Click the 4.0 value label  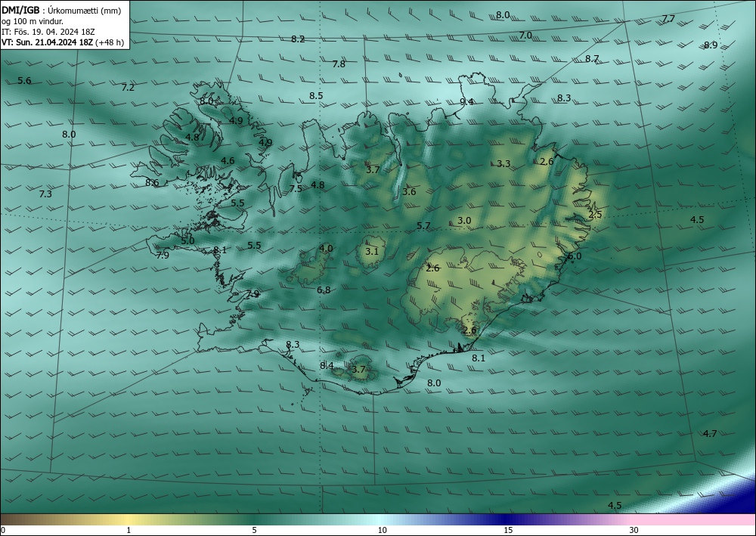click(x=326, y=248)
